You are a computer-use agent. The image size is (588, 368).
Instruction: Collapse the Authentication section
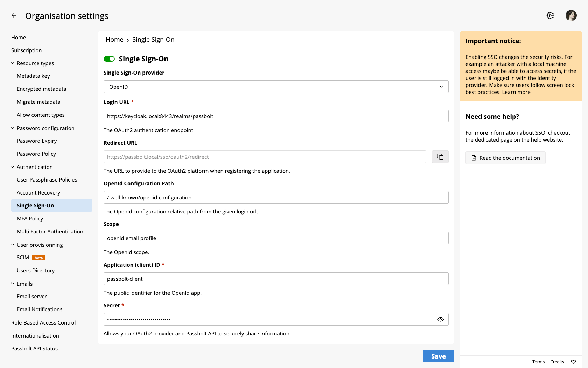(13, 166)
